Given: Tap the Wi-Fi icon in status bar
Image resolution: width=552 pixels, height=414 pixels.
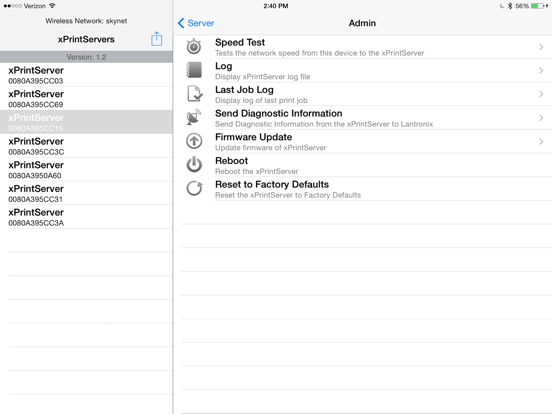Looking at the screenshot, I should tap(52, 6).
